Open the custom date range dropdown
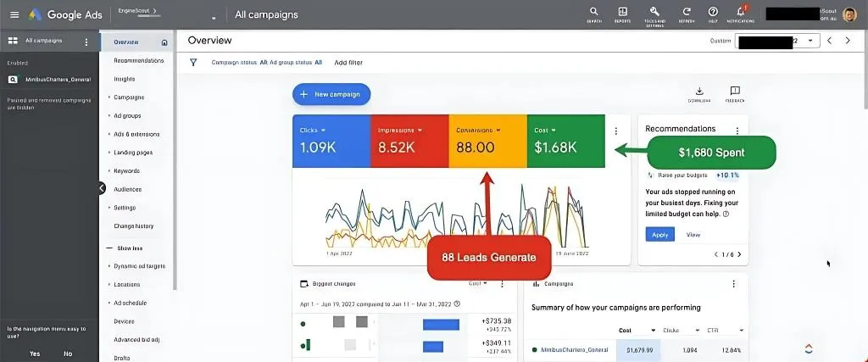 pos(776,41)
